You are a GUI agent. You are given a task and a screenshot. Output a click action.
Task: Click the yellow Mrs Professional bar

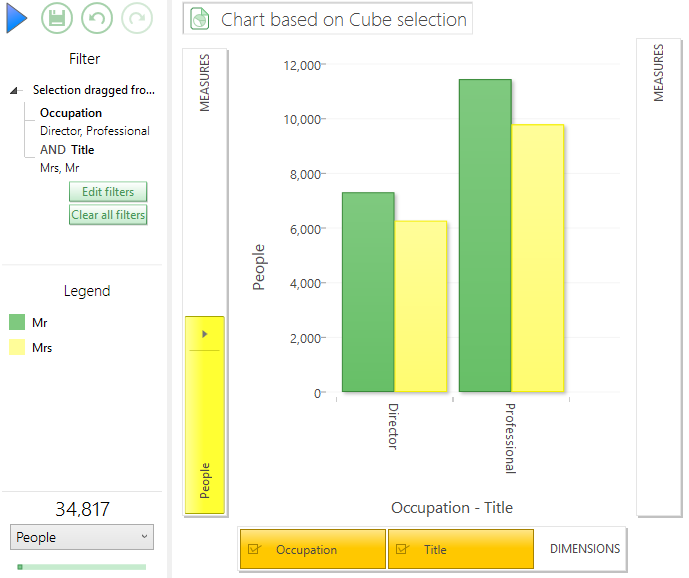[537, 258]
